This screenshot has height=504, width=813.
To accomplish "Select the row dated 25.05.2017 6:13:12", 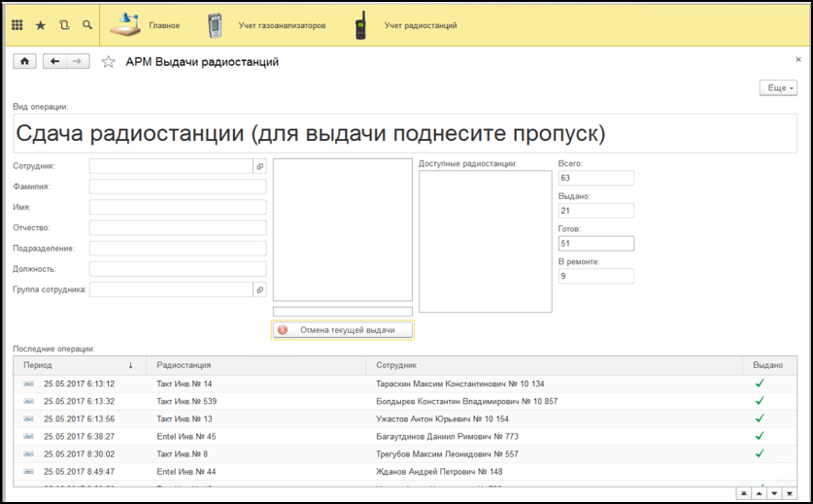I will 405,384.
